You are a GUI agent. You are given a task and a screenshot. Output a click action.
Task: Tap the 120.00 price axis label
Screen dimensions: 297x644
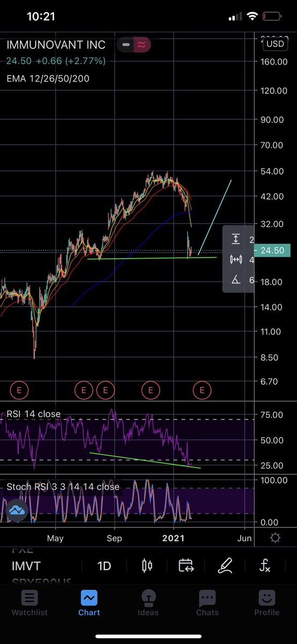275,91
